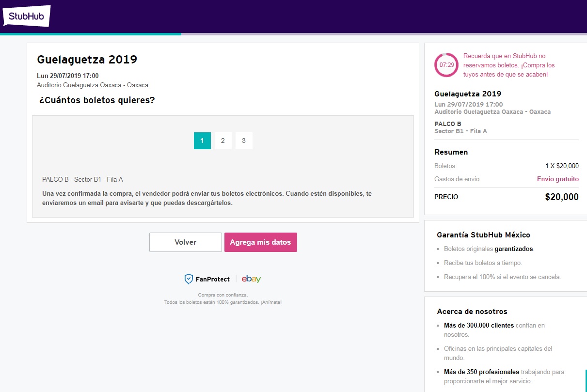This screenshot has height=392, width=587.
Task: Click the ¿Cuántos boletos quieres? heading
Action: 97,101
